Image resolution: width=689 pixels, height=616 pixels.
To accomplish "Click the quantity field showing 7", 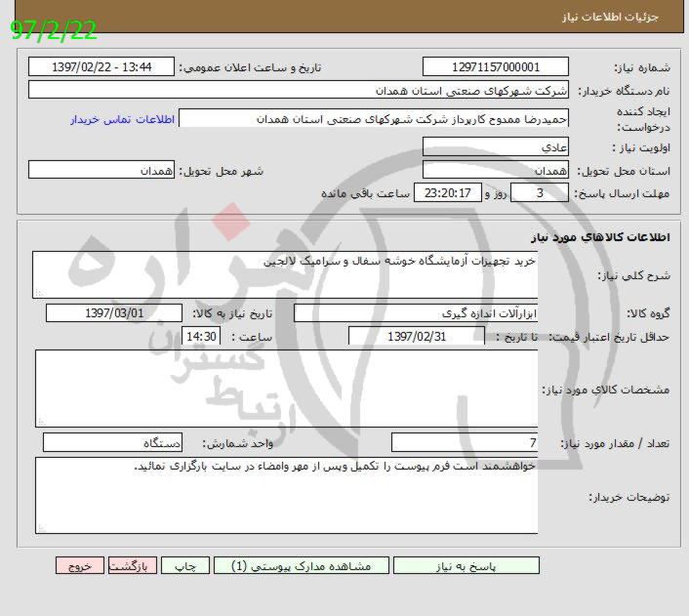I will [465, 443].
